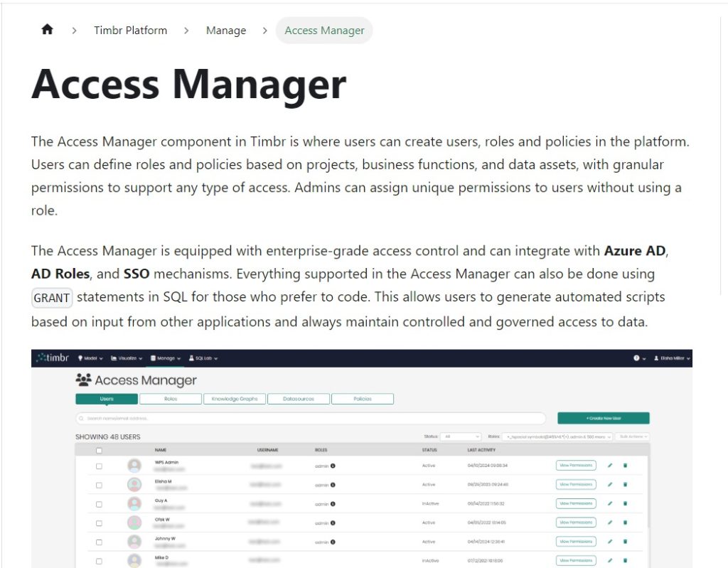The height and width of the screenshot is (568, 728).
Task: Click the delete trash icon for Elisha M
Action: [626, 484]
